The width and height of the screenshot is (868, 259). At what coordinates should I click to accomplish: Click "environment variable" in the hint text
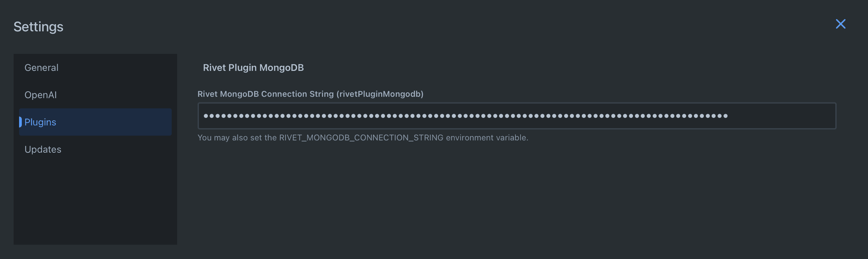486,138
